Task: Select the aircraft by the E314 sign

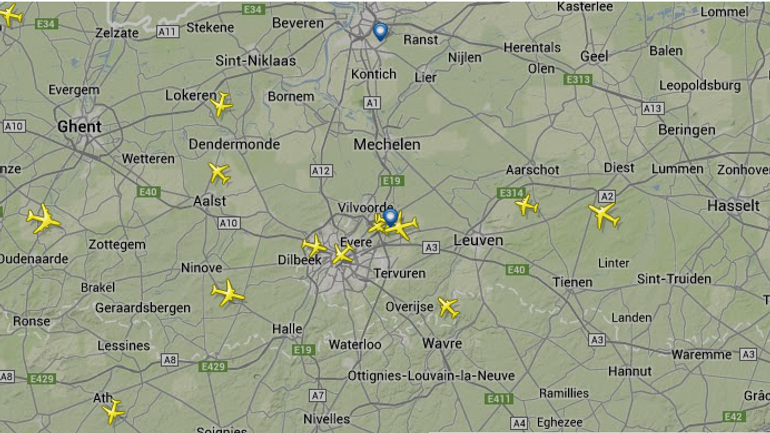Action: point(527,205)
